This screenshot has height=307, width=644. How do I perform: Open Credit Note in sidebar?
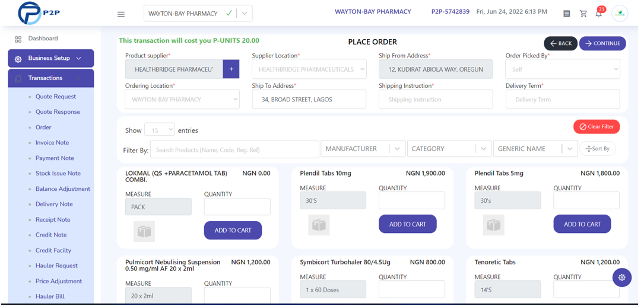coord(51,235)
